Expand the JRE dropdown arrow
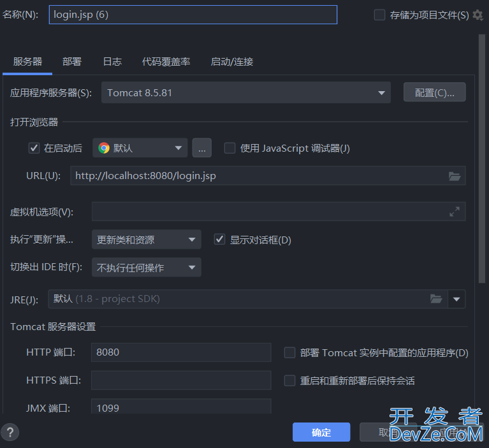Screen dimensions: 489x448 pos(456,300)
